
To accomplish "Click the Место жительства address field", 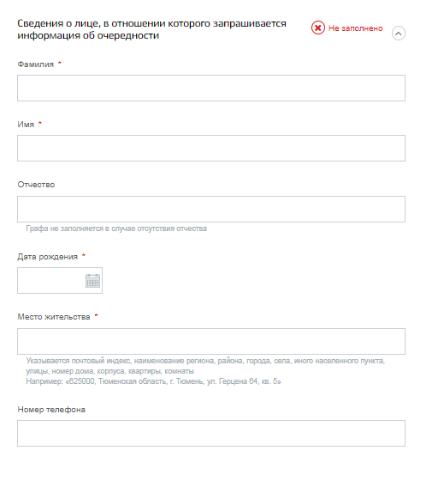I will pyautogui.click(x=211, y=341).
